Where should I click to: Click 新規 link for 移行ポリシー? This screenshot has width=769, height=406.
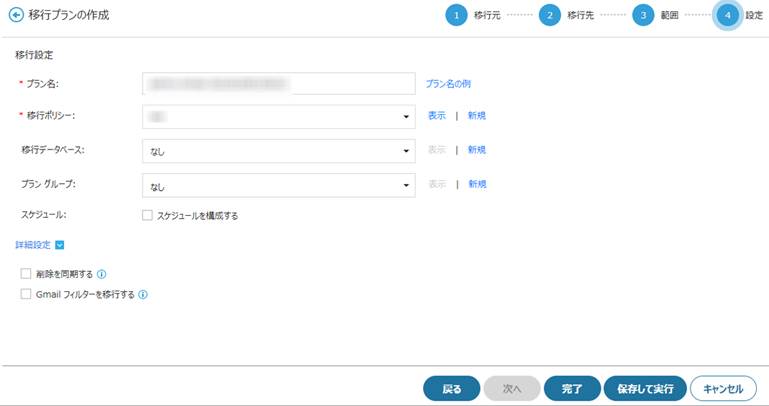click(x=477, y=116)
